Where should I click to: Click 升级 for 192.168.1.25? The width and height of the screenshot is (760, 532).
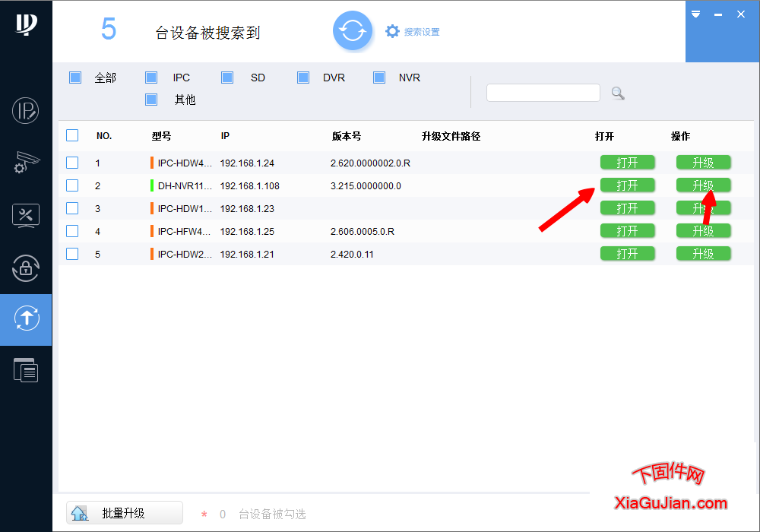coord(703,230)
